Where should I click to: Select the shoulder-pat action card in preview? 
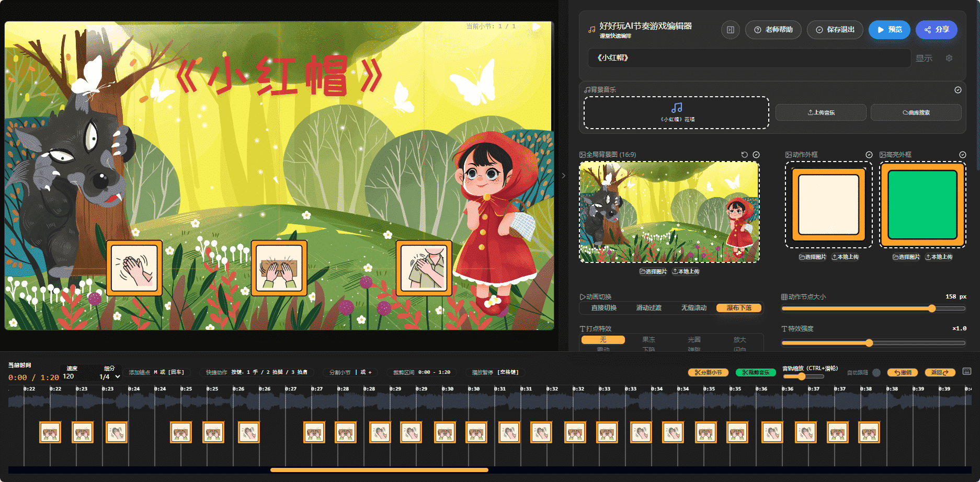pyautogui.click(x=424, y=268)
